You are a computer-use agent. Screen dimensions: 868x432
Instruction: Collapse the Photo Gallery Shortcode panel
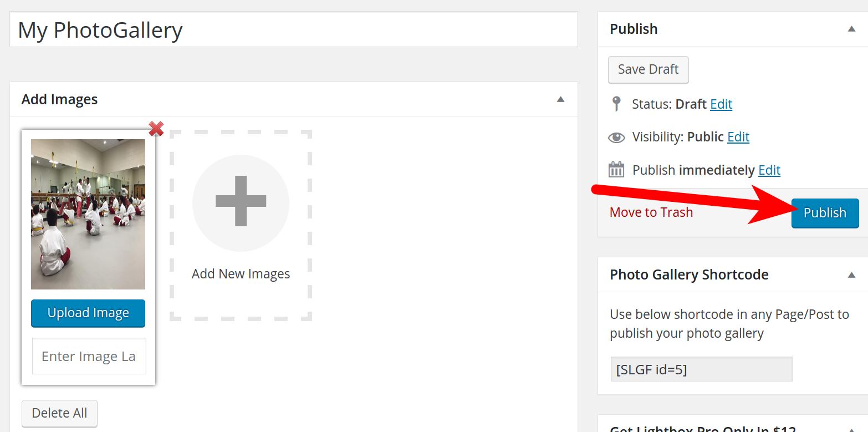tap(852, 275)
